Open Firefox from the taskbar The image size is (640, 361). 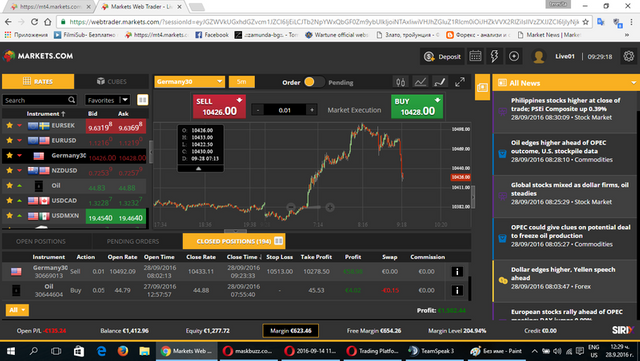pos(122,351)
